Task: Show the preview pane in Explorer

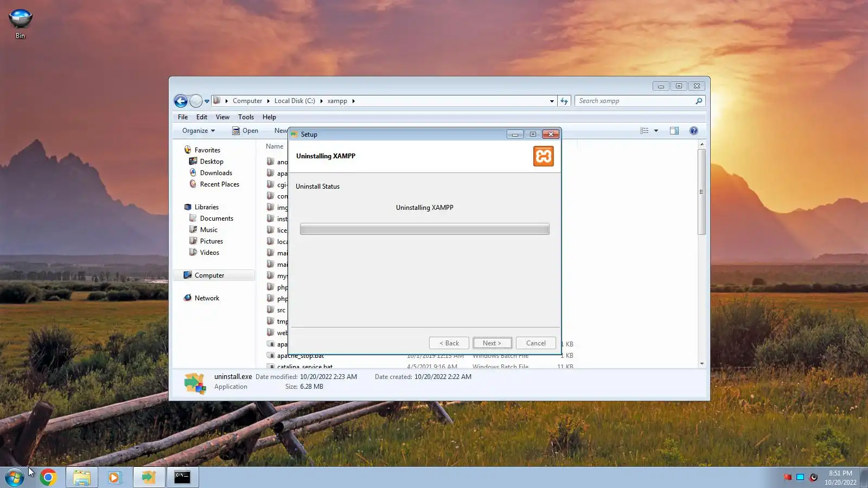Action: 674,131
